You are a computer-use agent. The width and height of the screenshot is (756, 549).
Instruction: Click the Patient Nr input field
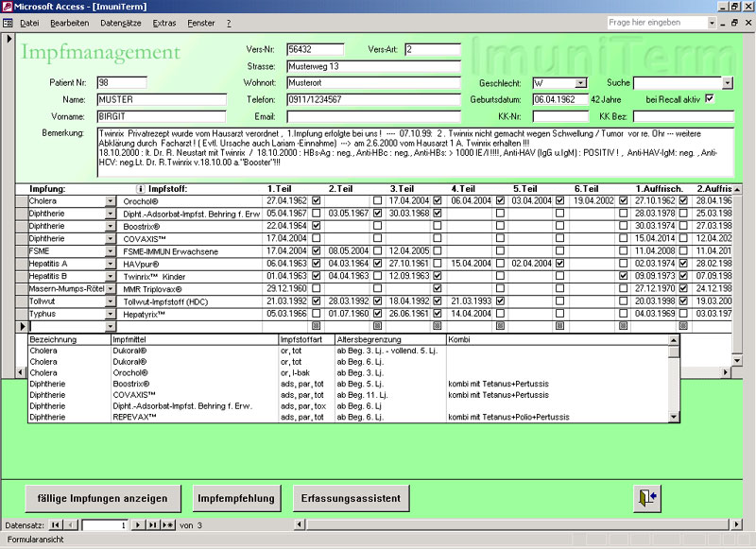pyautogui.click(x=122, y=82)
